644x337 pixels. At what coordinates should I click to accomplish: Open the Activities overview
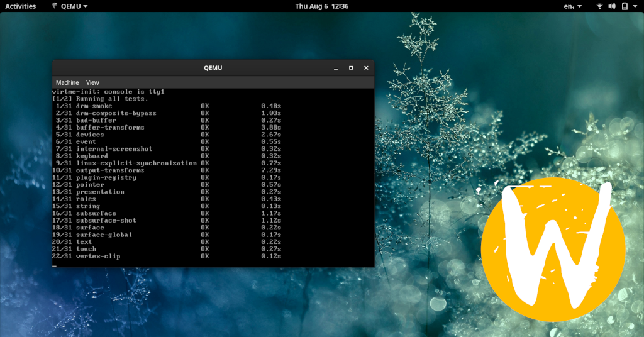21,6
